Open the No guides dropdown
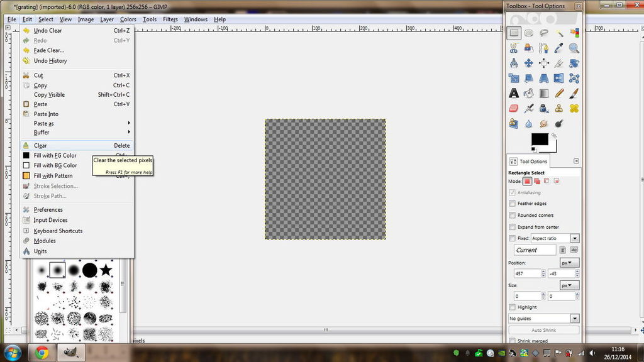Screen dimensions: 644x362 point(544,319)
